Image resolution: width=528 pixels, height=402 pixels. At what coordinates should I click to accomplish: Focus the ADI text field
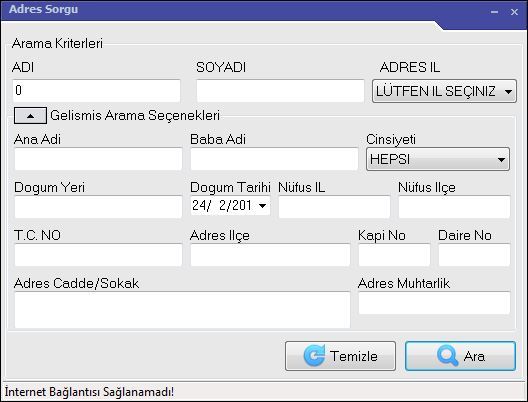tap(96, 91)
